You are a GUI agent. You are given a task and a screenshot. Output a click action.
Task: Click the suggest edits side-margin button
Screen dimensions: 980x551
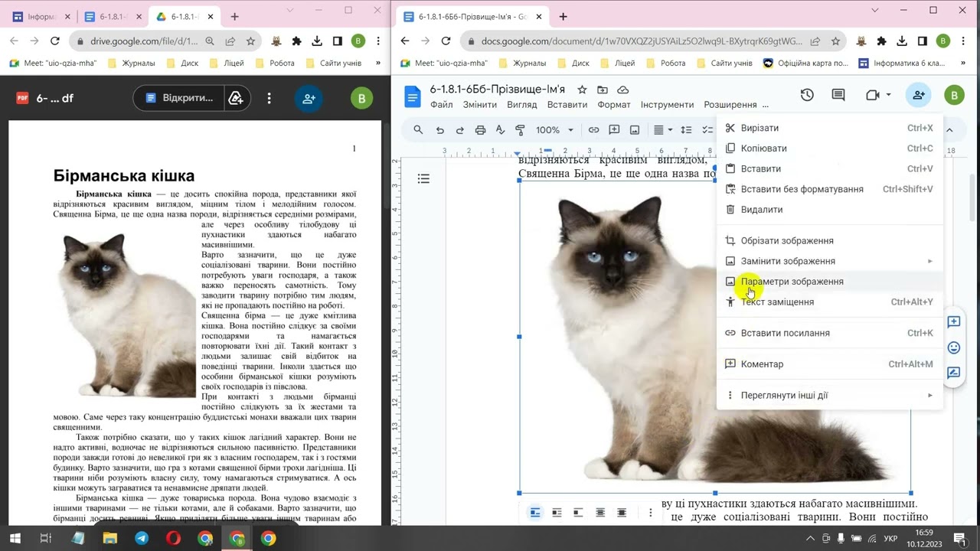(954, 373)
